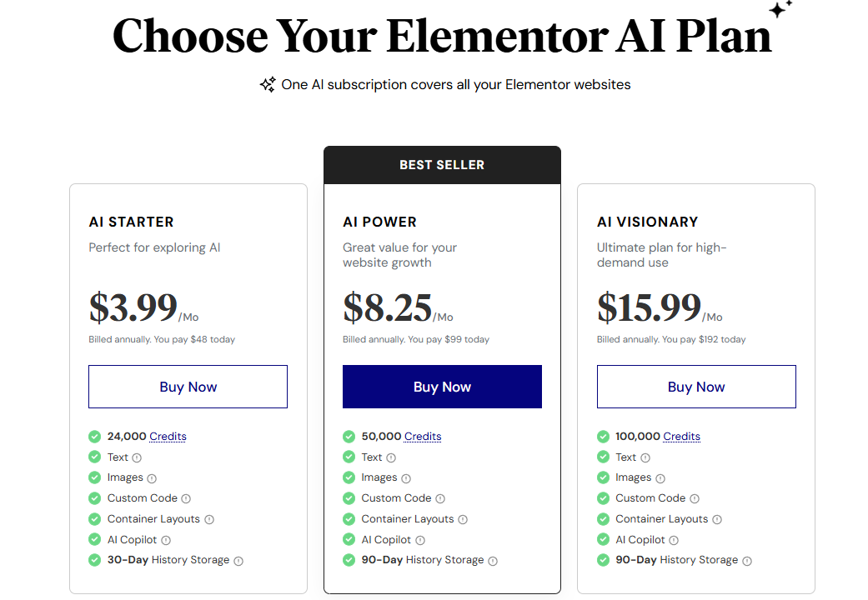
Task: Click 90-Day History Storage info icon in AI Visionary
Action: [747, 561]
